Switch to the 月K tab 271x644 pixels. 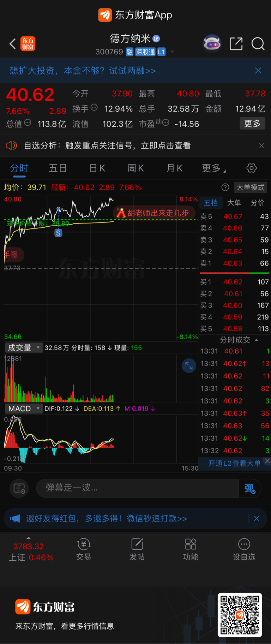tap(174, 168)
